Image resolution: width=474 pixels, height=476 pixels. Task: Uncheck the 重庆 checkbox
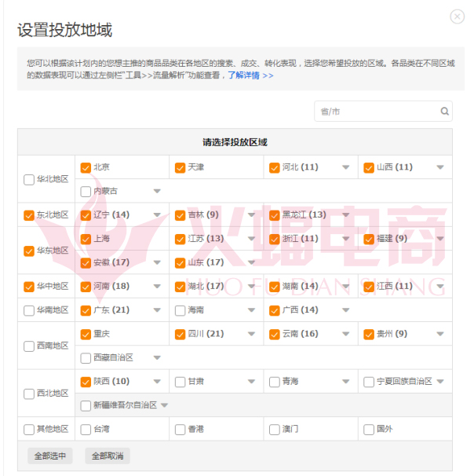(x=86, y=335)
